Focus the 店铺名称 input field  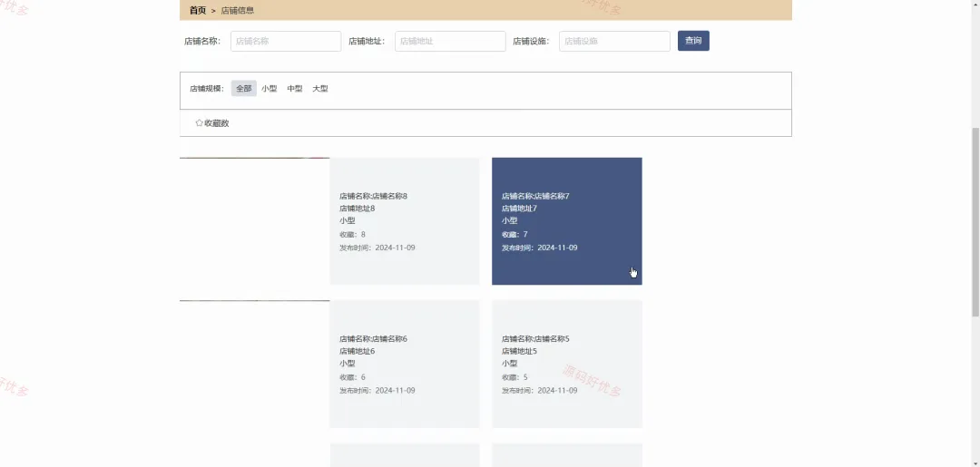286,41
